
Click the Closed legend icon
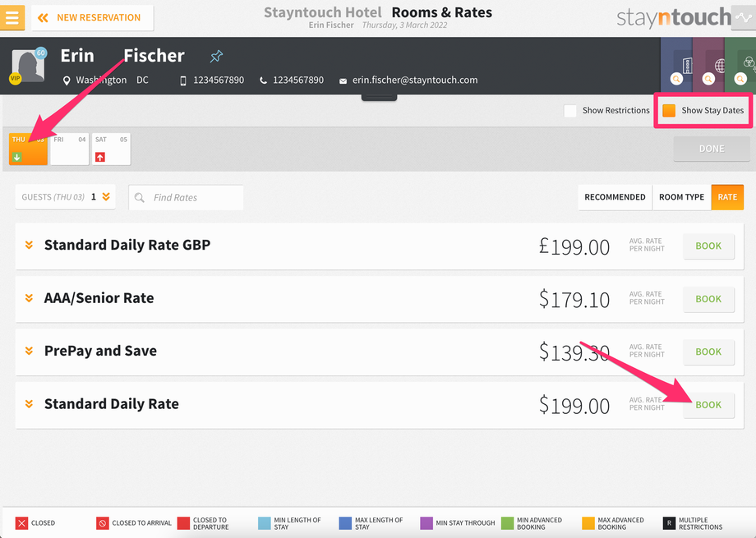point(21,523)
